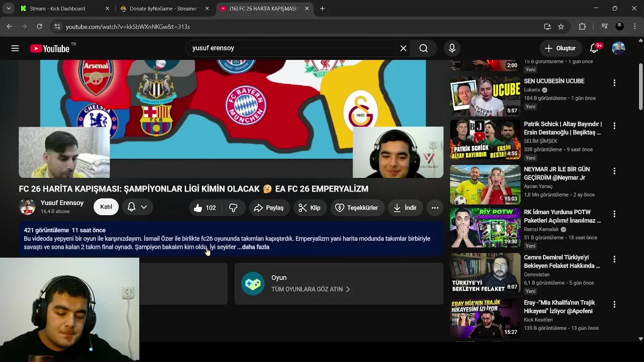
Task: Play the Neymar Jr thumbnail 15:03
Action: point(485,185)
